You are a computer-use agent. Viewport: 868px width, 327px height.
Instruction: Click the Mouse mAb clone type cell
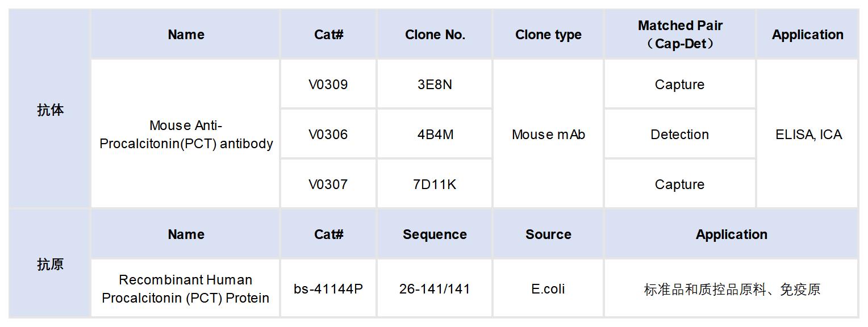click(548, 135)
